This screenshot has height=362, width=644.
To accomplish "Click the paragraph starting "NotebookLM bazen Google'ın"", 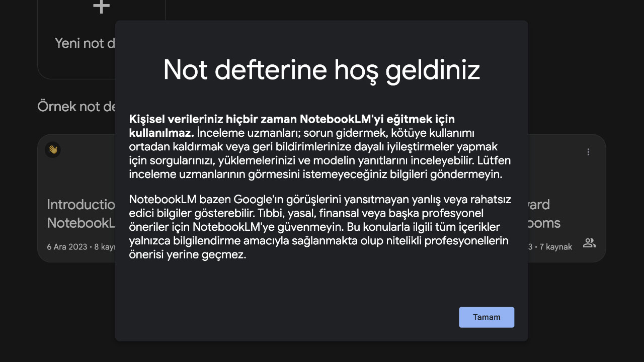I will [320, 227].
